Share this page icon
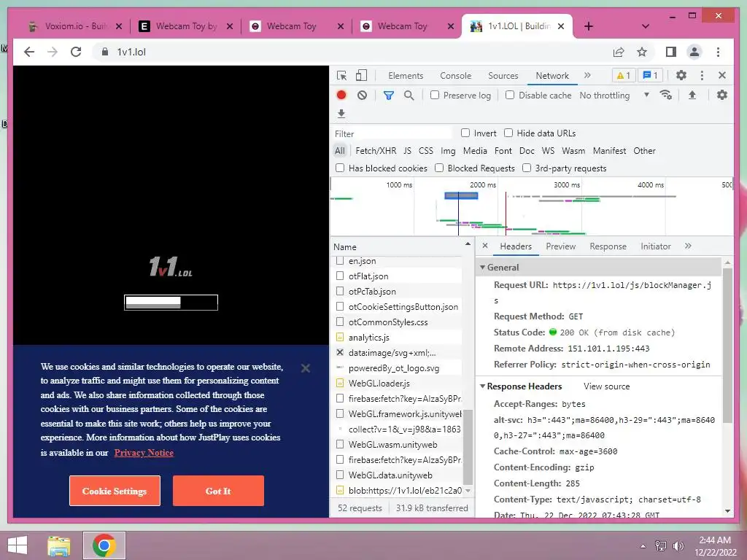747x560 pixels. click(619, 52)
